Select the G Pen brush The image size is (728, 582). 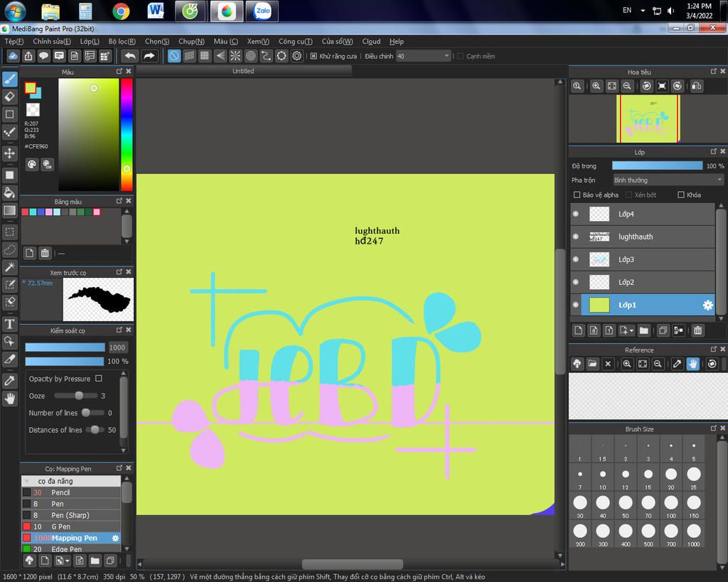coord(71,527)
